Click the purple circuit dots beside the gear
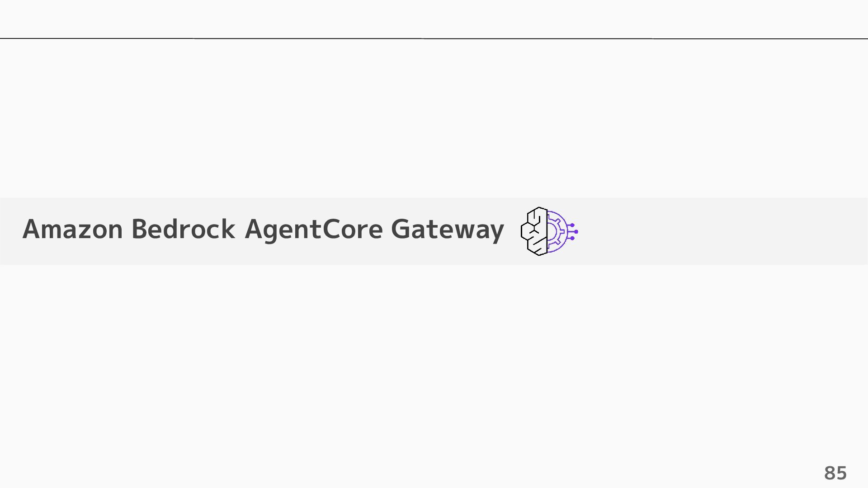The width and height of the screenshot is (868, 488). 572,231
